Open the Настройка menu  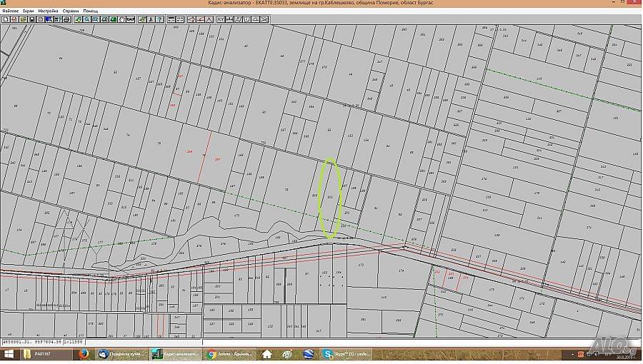(x=48, y=11)
